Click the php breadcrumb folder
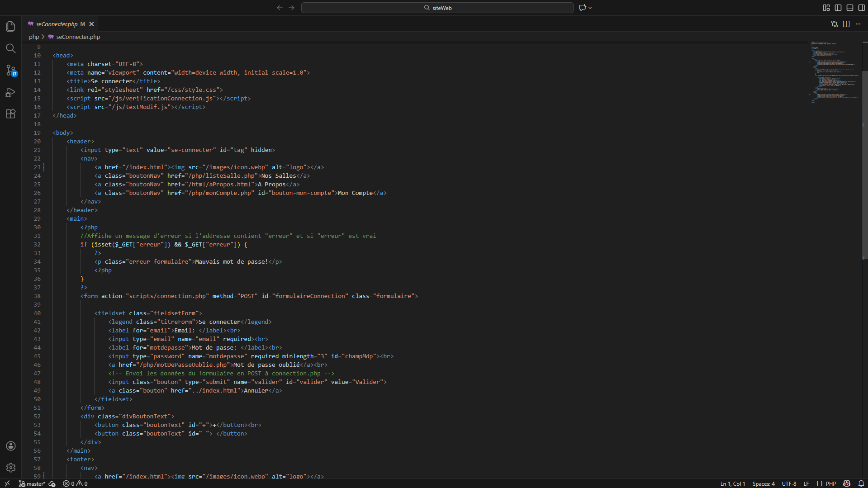The height and width of the screenshot is (488, 868). [34, 37]
